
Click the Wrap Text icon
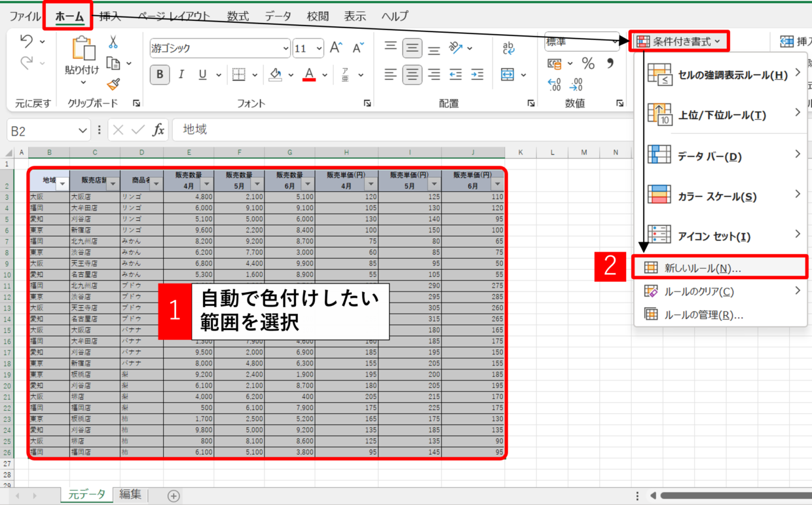coord(508,48)
